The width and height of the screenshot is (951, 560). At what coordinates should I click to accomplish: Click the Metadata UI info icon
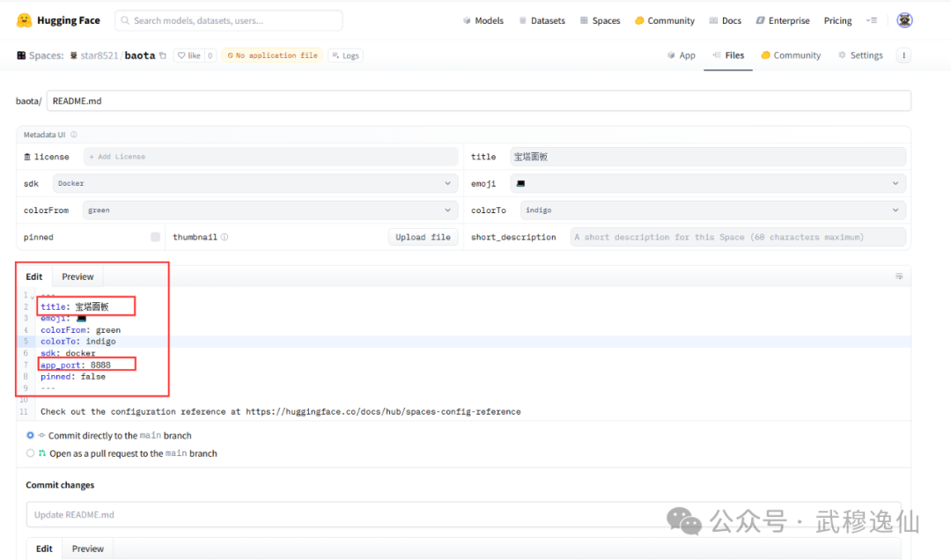point(73,135)
